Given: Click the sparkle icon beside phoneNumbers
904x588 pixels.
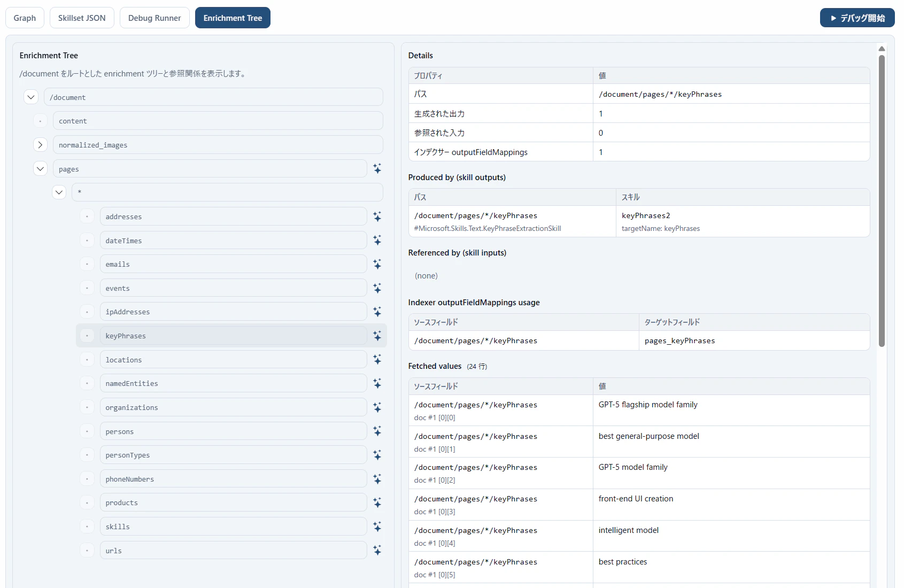Looking at the screenshot, I should 377,479.
